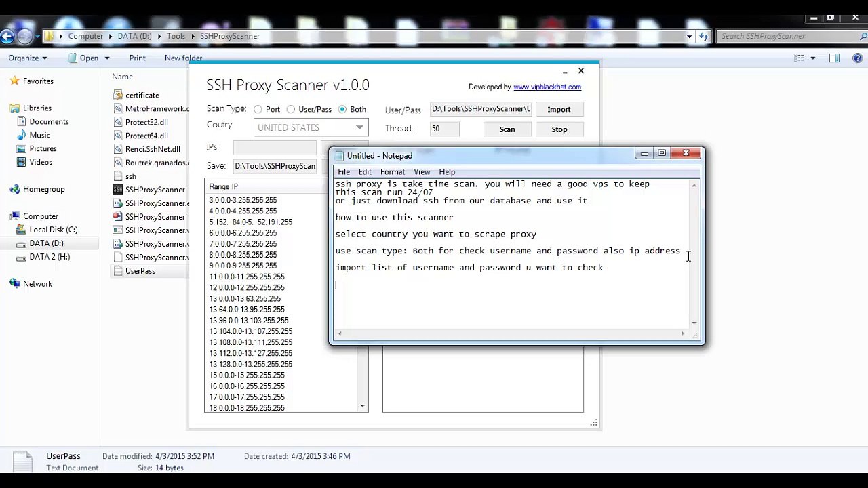Image resolution: width=868 pixels, height=488 pixels.
Task: Select the User/Pass scan type
Action: [x=291, y=109]
